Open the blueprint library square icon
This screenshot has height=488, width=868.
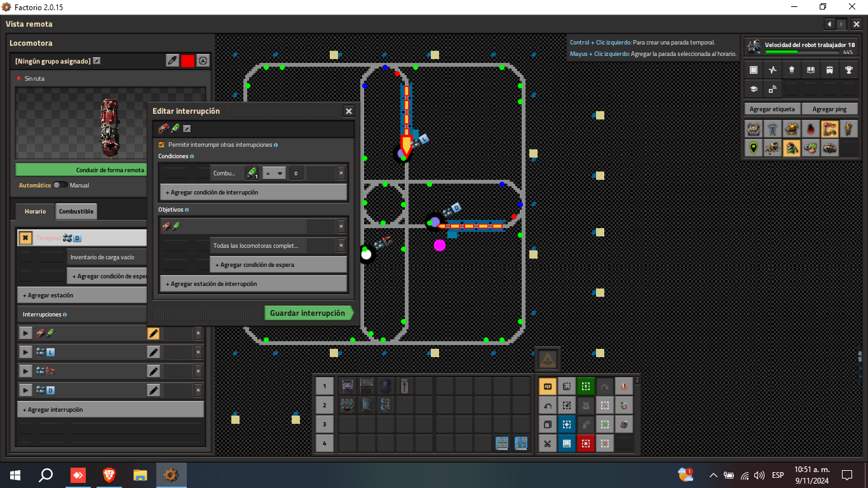click(754, 70)
